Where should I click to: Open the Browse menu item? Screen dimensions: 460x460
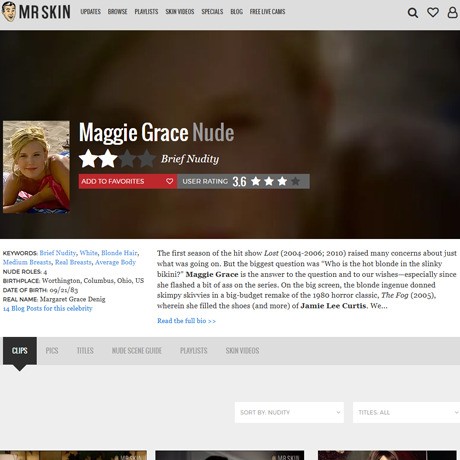[x=117, y=12]
